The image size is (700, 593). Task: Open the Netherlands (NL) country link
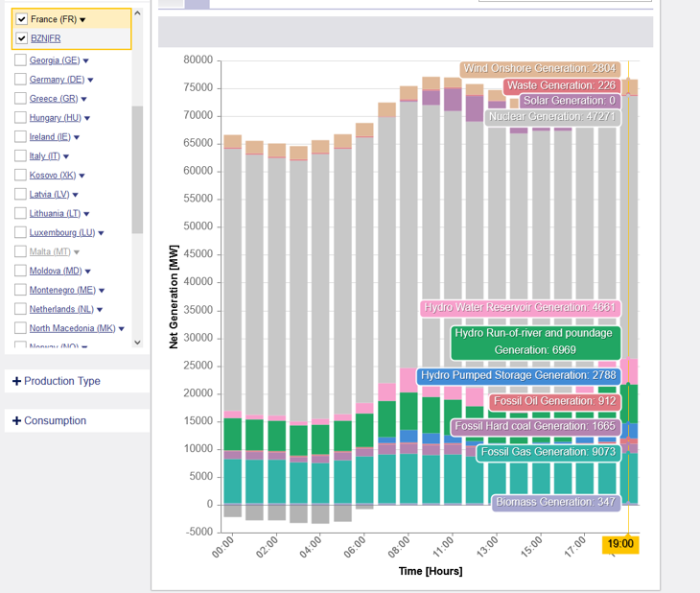click(61, 309)
